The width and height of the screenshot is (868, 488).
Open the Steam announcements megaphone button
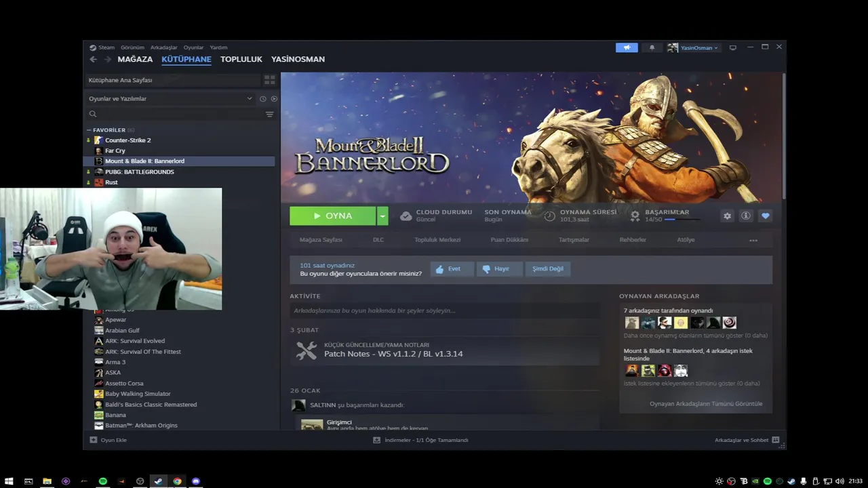(627, 47)
